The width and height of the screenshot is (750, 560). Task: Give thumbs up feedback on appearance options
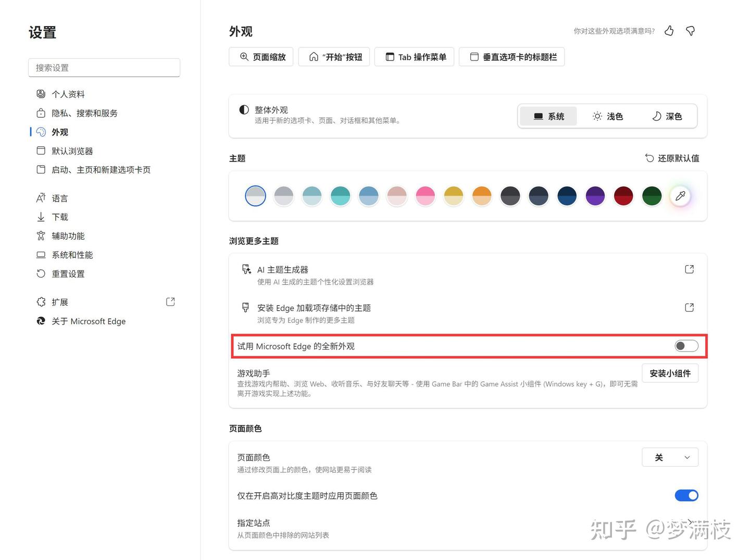pyautogui.click(x=669, y=31)
